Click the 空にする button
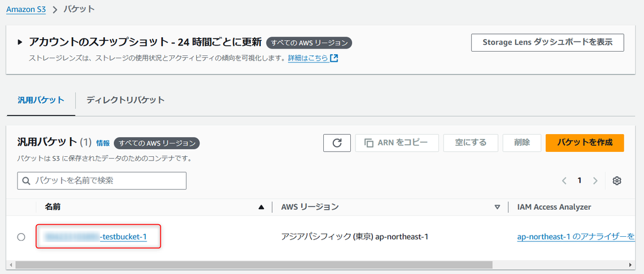The height and width of the screenshot is (274, 644). point(470,143)
